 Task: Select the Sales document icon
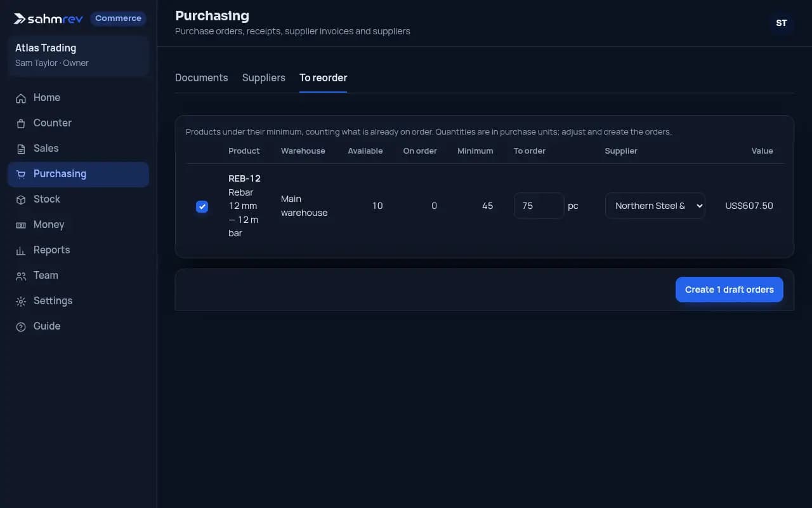coord(21,149)
